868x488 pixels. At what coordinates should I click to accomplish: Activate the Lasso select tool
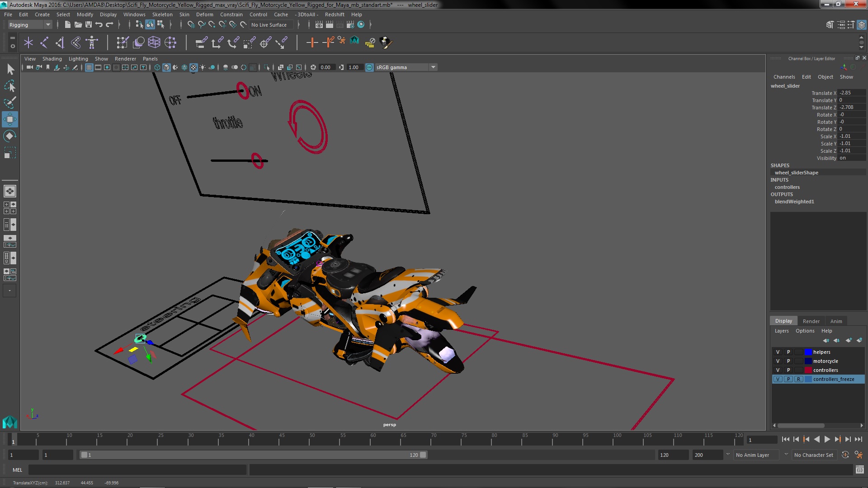10,86
